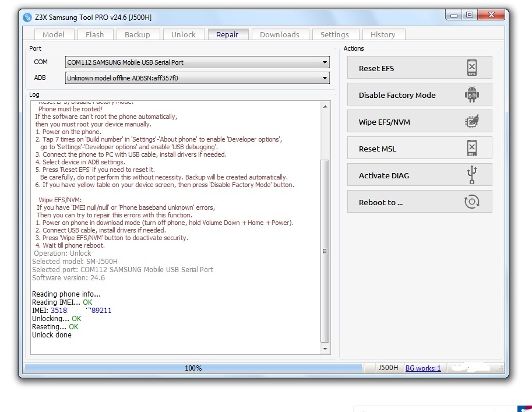Image resolution: width=532 pixels, height=412 pixels.
Task: Click the Activate DIAG button
Action: tap(420, 175)
